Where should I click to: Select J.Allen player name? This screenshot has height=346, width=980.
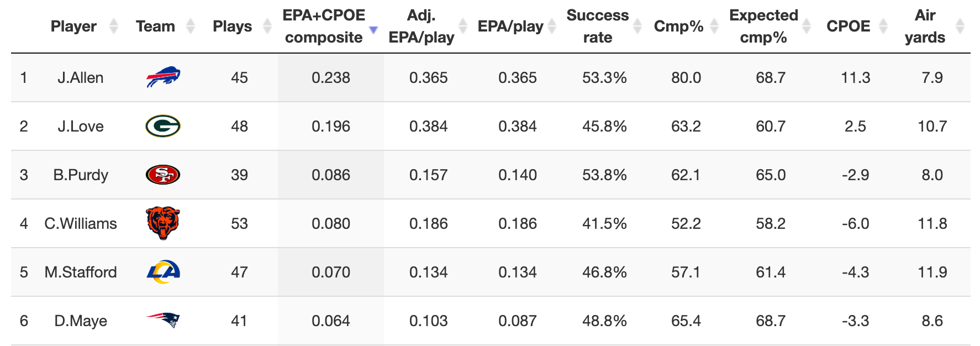tap(81, 77)
